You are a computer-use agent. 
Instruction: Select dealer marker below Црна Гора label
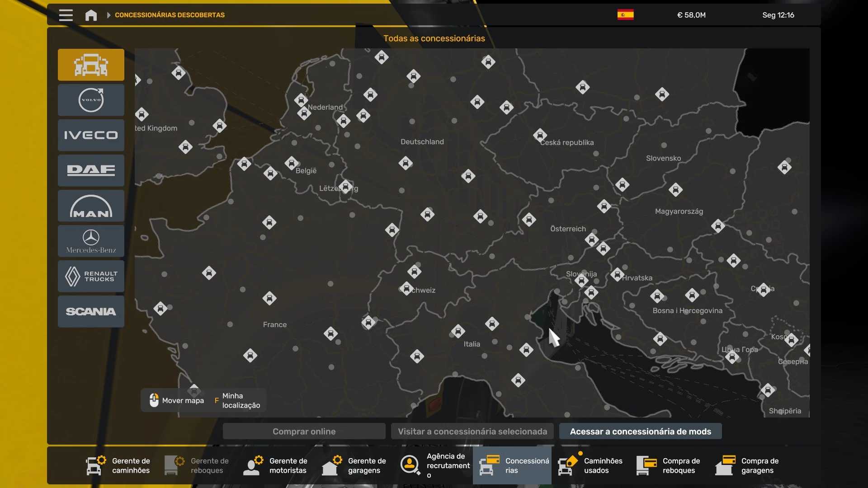(x=732, y=357)
